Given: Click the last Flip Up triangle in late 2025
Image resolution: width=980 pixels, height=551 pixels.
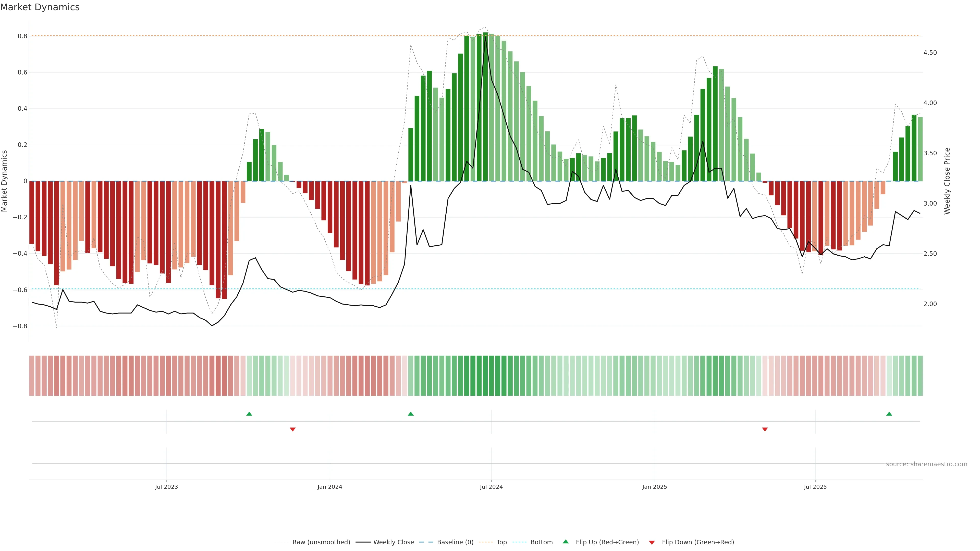Looking at the screenshot, I should point(889,414).
